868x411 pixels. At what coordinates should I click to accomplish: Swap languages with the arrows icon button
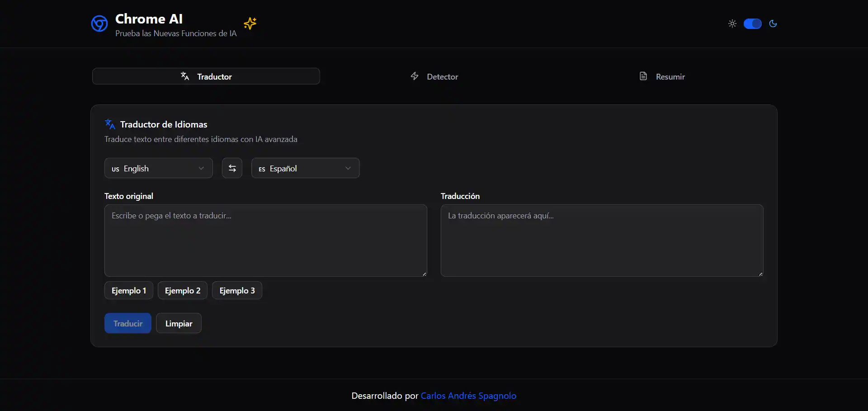coord(232,168)
